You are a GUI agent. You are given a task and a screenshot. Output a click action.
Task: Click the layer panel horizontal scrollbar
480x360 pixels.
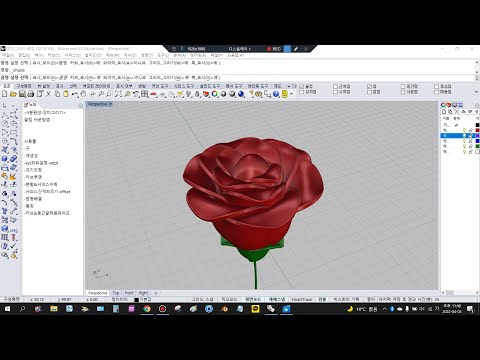coord(460,293)
